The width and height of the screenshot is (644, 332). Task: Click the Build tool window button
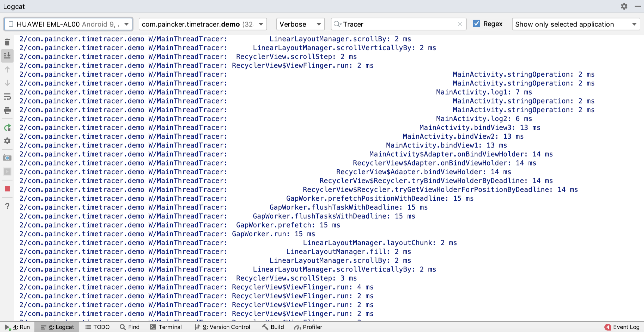coord(273,327)
